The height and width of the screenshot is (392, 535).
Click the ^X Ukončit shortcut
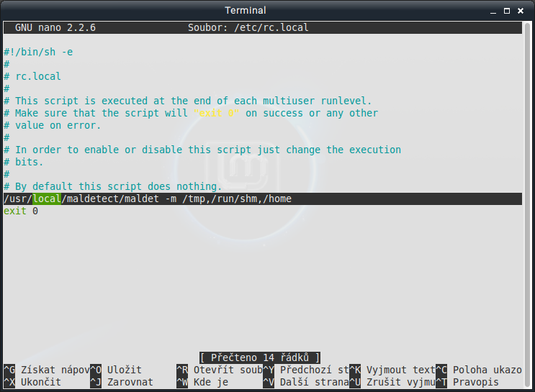[32, 382]
